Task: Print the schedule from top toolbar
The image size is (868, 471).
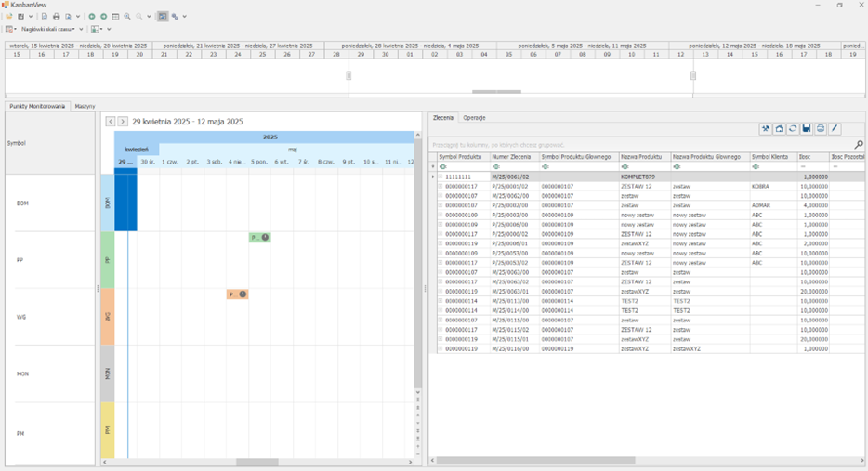Action: point(56,17)
